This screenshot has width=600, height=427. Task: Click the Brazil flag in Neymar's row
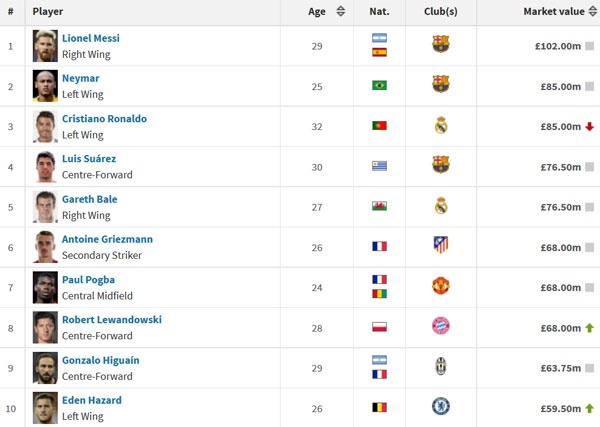point(379,85)
